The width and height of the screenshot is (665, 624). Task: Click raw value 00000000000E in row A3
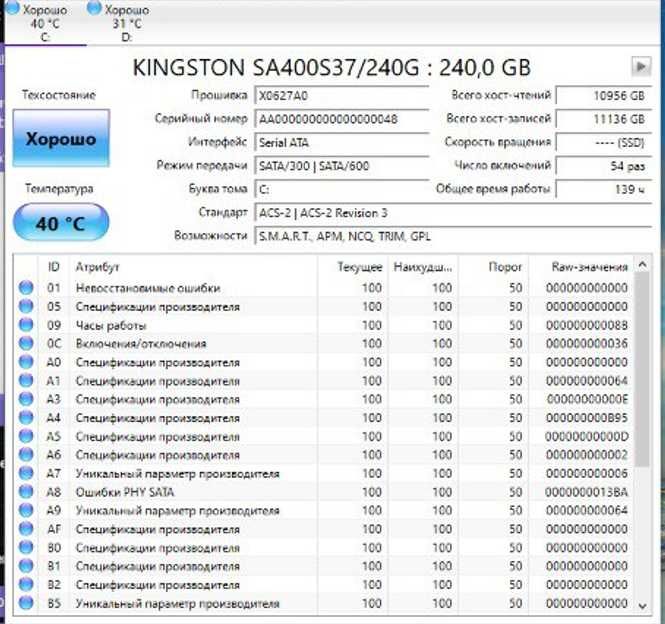point(587,399)
